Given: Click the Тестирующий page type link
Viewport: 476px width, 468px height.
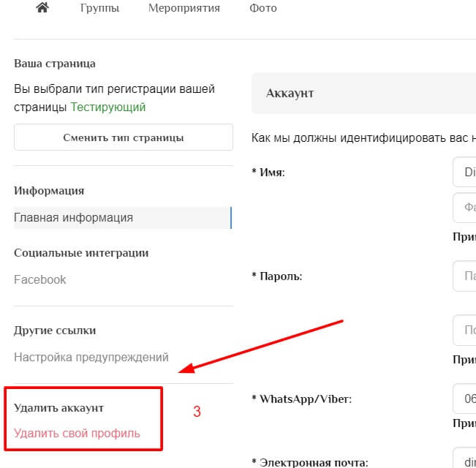Looking at the screenshot, I should [x=108, y=107].
